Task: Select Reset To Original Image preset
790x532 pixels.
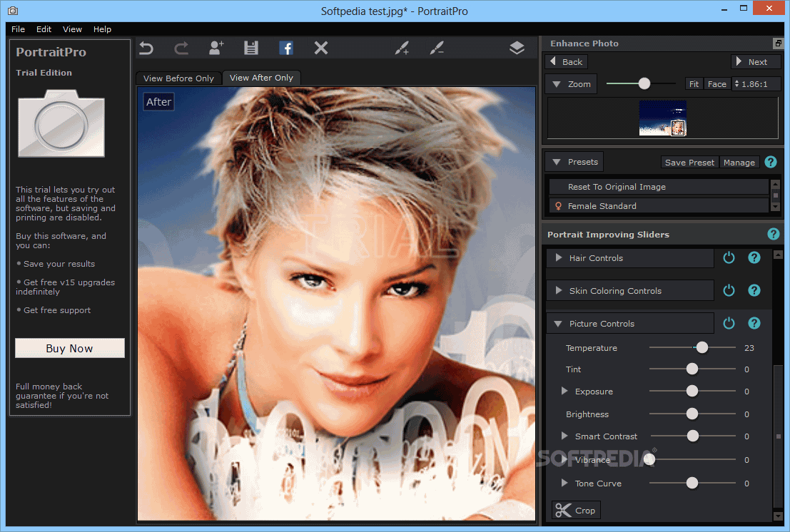Action: [x=659, y=187]
